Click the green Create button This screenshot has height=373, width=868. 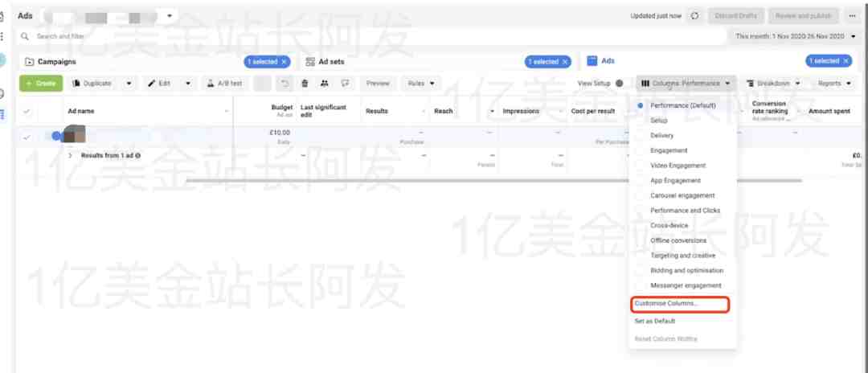(x=41, y=84)
